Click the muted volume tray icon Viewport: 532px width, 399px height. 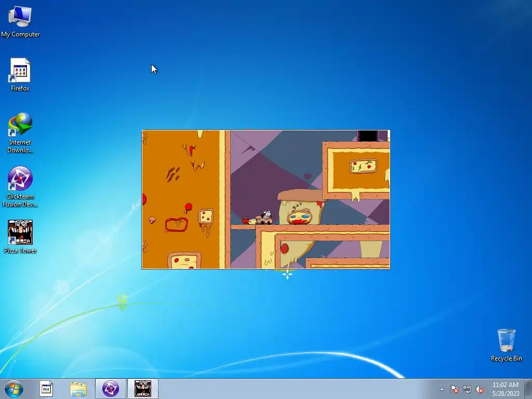point(480,389)
